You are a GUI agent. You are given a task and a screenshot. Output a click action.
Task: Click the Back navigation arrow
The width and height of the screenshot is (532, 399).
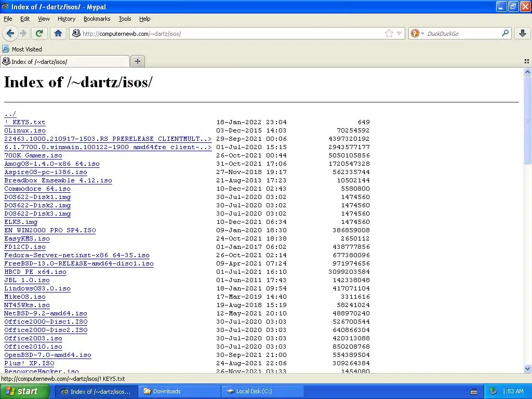[10, 33]
